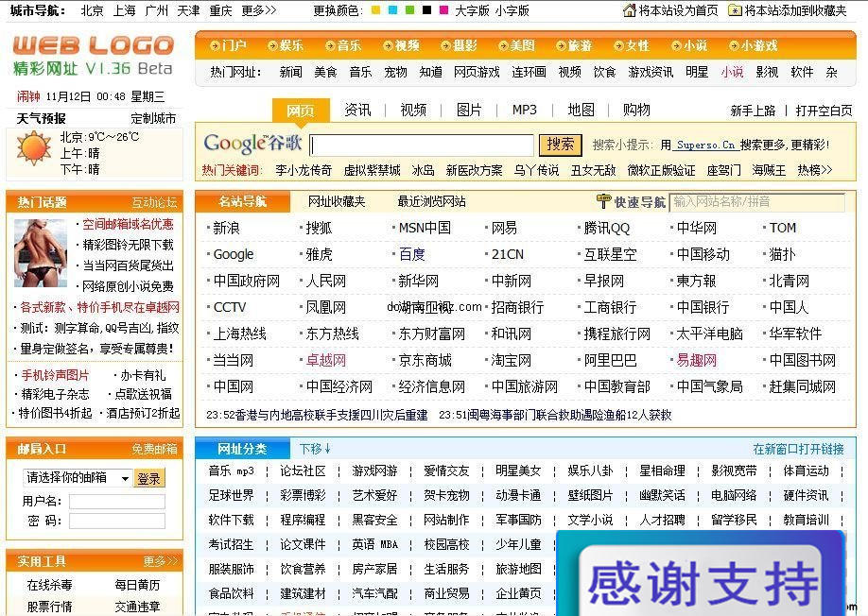Open the 名站导航 tab

[242, 201]
